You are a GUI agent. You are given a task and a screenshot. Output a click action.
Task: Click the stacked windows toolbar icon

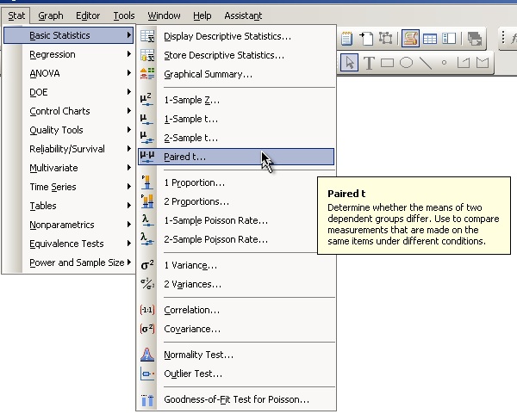(475, 38)
